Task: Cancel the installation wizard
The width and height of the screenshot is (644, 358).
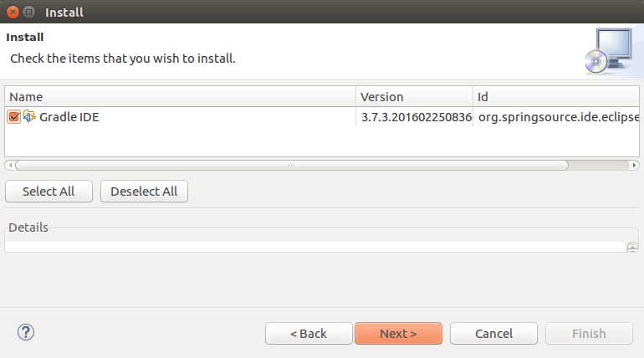Action: coord(493,334)
